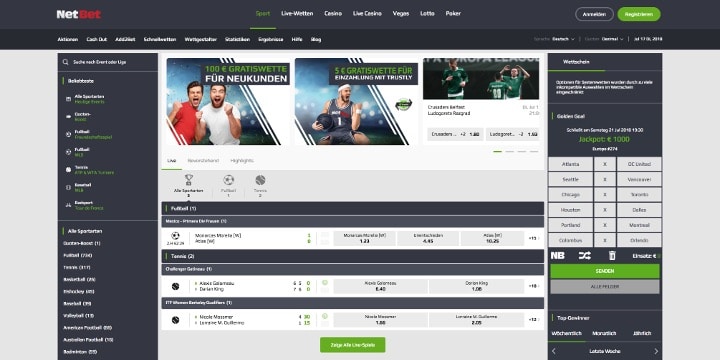Open the Casino top menu
Screen dimensions: 720x360
coord(333,14)
